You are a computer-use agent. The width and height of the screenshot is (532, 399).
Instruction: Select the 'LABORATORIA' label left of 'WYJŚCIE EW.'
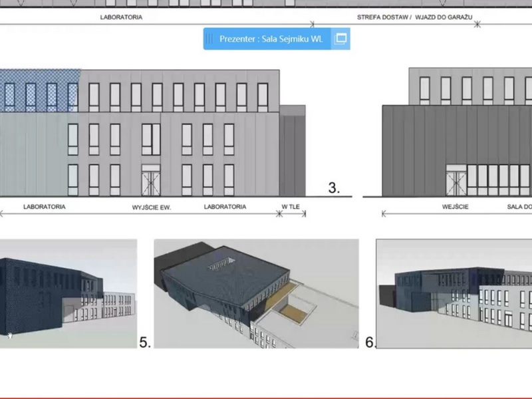click(x=44, y=207)
